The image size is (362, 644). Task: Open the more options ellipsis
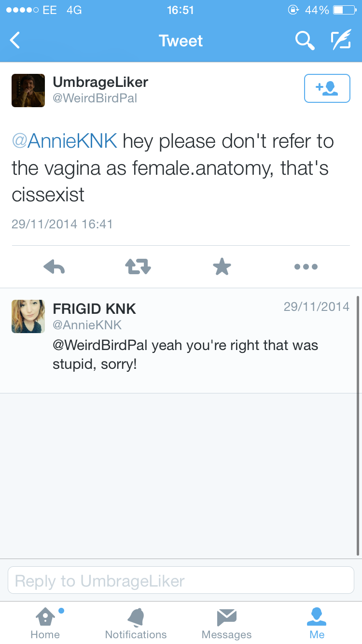[306, 266]
